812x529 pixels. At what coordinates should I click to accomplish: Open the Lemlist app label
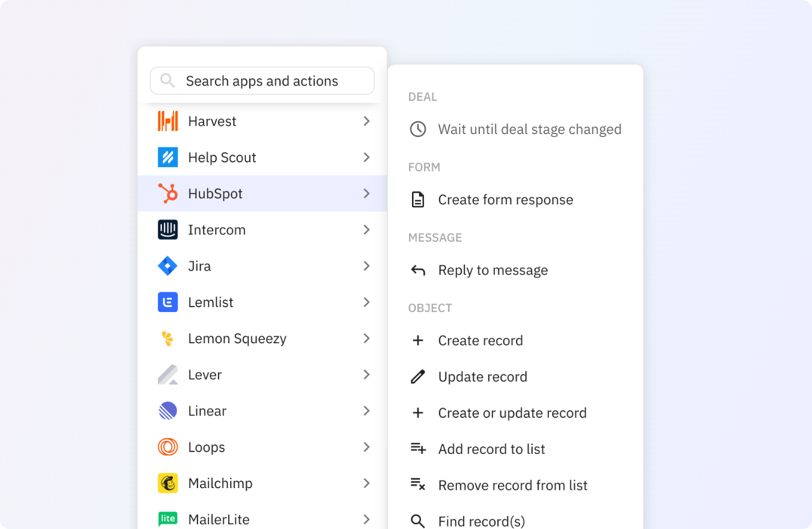click(211, 302)
